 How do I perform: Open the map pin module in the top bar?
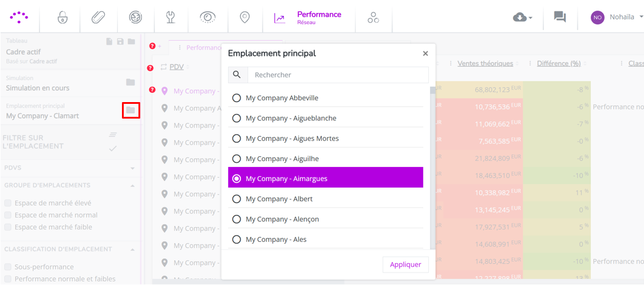tap(245, 17)
